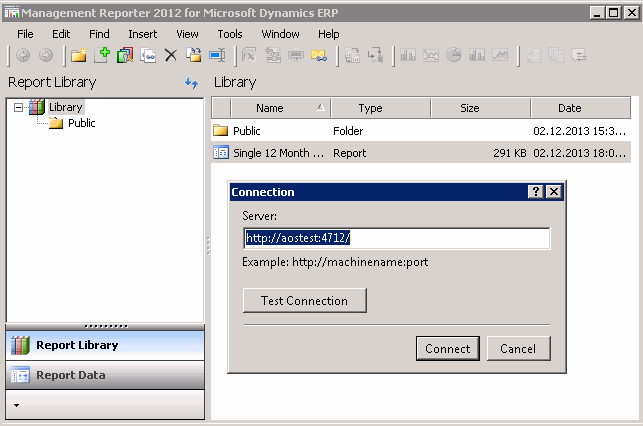Viewport: 643px width, 426px height.
Task: Click the grayed export report icon
Action: pos(273,55)
